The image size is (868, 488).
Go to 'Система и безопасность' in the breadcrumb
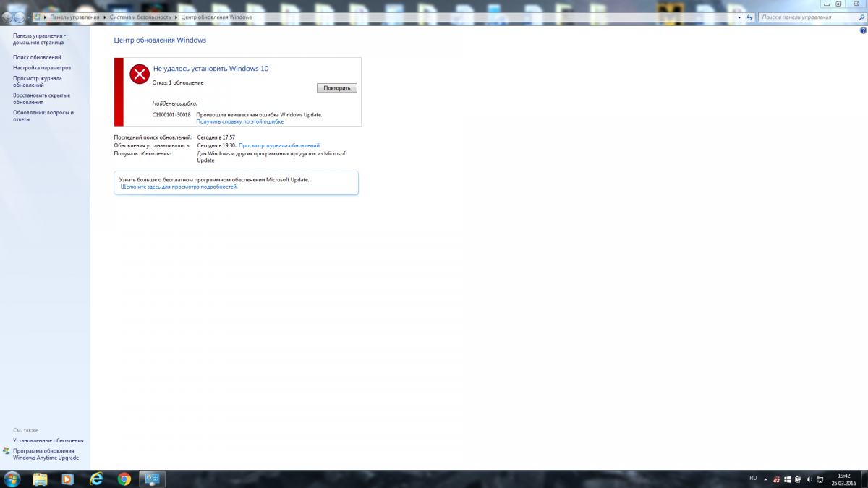(x=139, y=17)
